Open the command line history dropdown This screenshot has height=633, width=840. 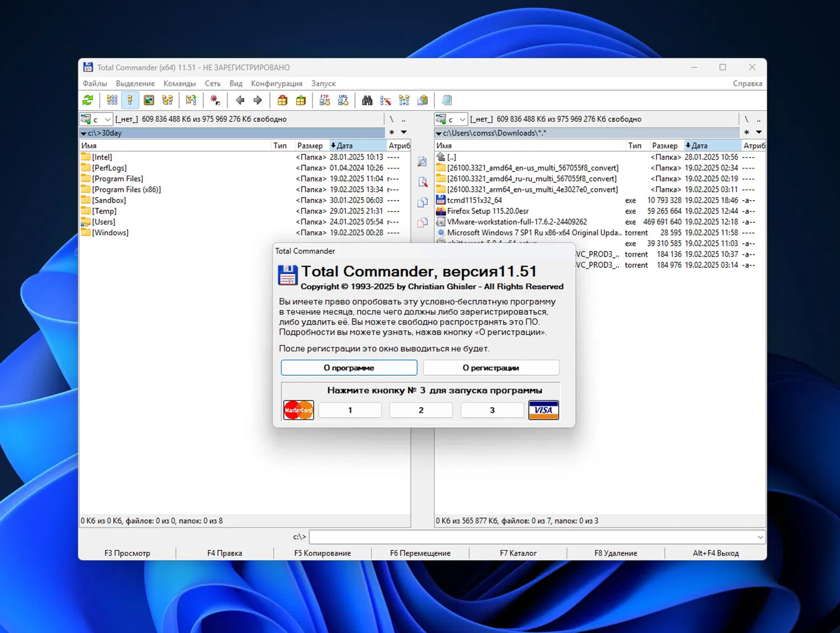tap(760, 537)
